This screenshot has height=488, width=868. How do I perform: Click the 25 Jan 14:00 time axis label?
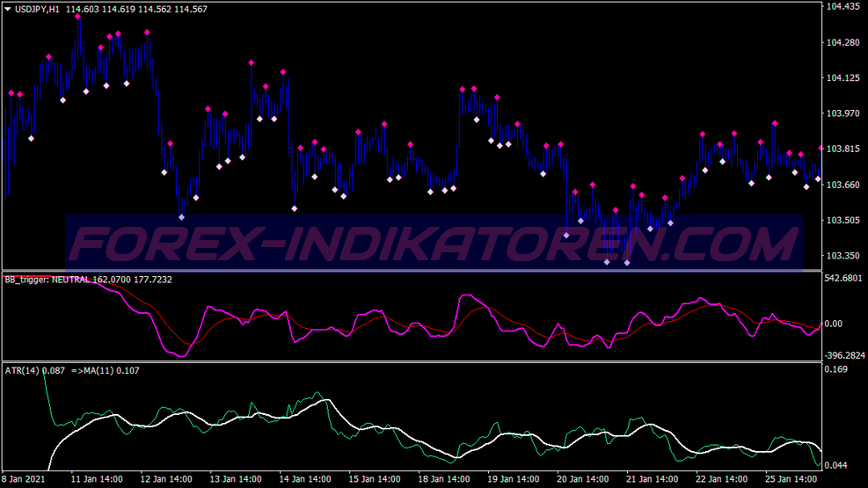(791, 479)
